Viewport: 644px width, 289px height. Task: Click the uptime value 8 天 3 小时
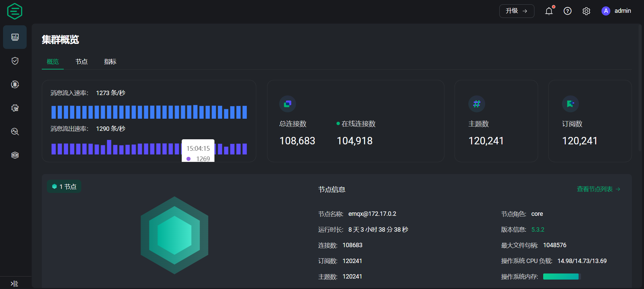tap(378, 230)
